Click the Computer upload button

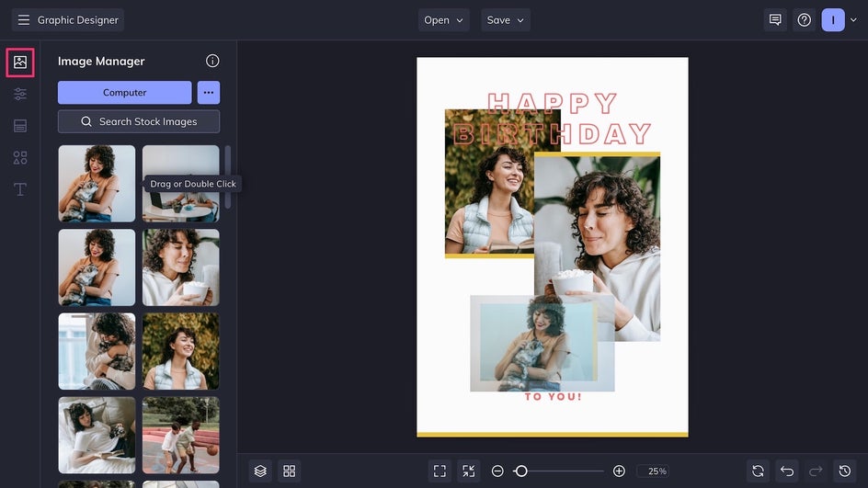point(124,93)
